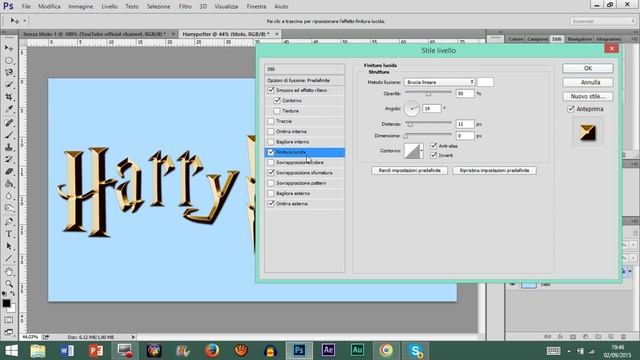Click the Distanza slider handle

point(410,124)
